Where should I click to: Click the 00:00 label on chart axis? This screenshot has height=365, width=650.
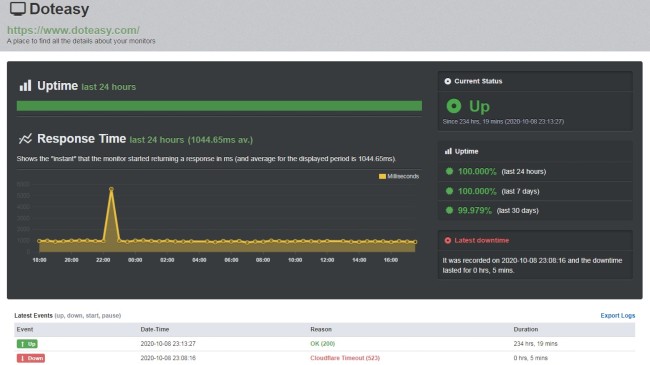point(135,260)
